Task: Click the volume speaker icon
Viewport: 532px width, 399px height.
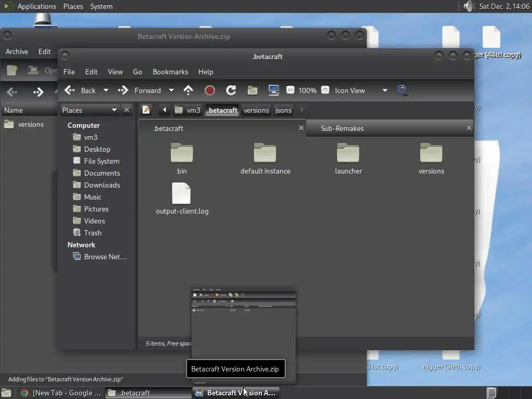Action: click(x=468, y=6)
